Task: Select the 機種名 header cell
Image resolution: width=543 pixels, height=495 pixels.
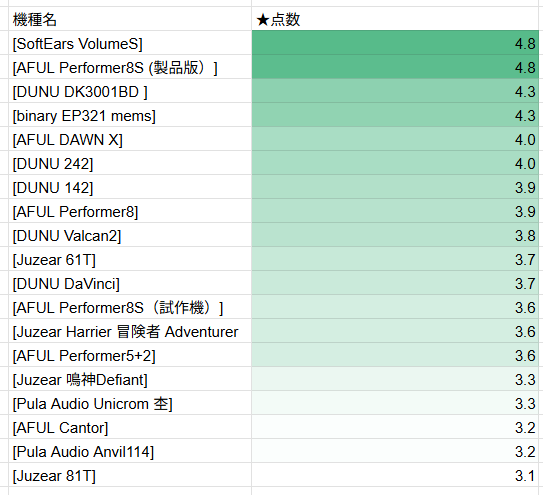Action: (x=130, y=19)
